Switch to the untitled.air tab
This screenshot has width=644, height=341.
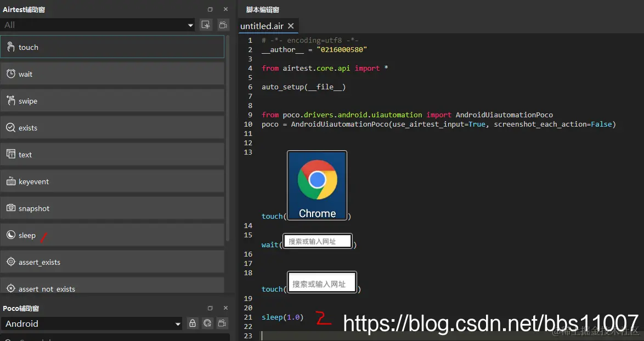coord(262,26)
